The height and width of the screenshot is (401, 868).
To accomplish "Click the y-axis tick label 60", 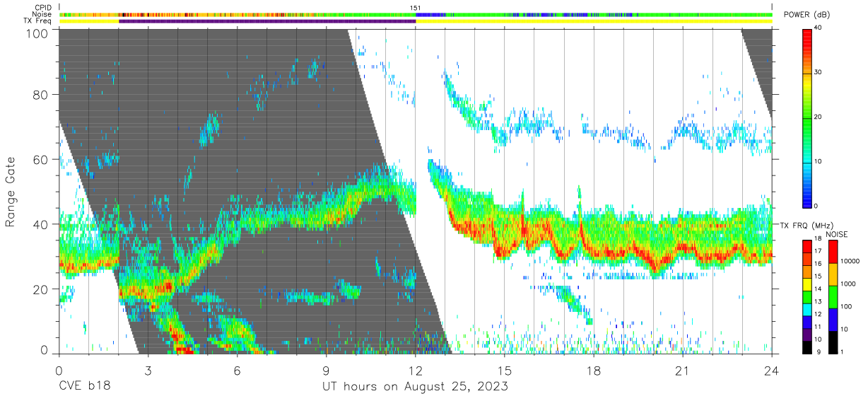I will 40,159.
